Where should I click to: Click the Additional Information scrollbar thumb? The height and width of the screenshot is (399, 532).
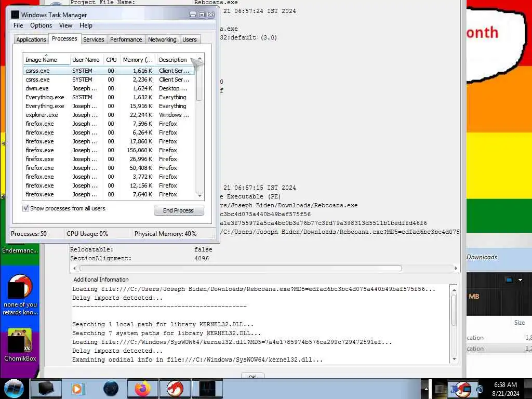[454, 310]
